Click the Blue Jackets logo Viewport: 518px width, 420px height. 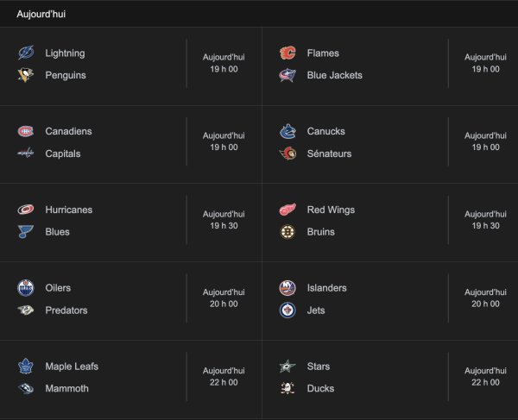point(287,75)
